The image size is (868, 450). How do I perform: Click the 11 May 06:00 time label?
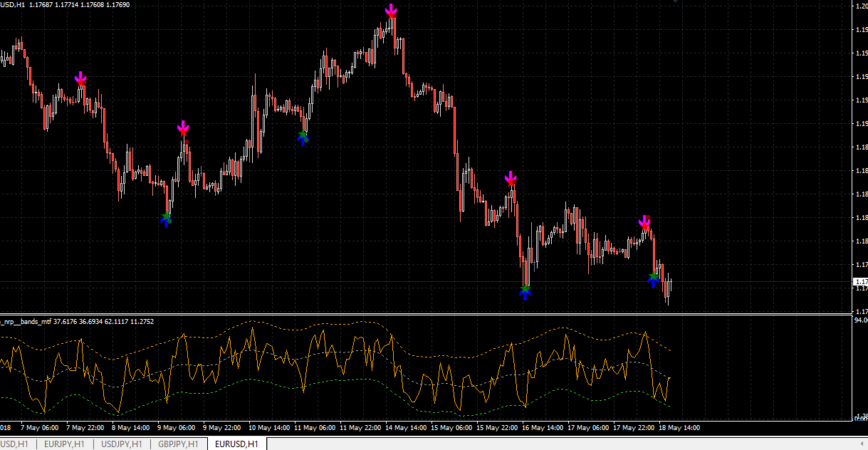coord(315,428)
